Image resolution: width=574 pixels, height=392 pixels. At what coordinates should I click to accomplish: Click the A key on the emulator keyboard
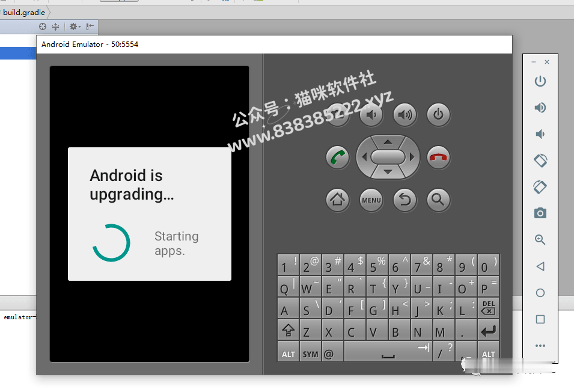288,308
